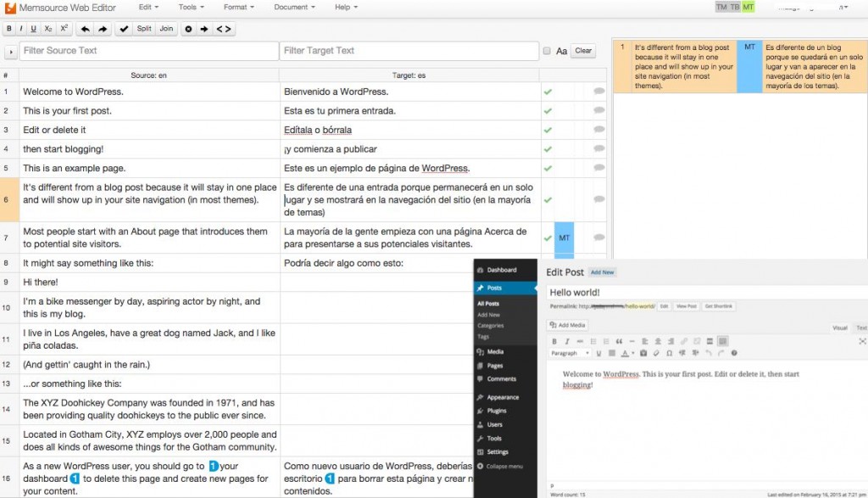Screen dimensions: 868x498
Task: Clear the filters with Clear button
Action: pyautogui.click(x=583, y=50)
